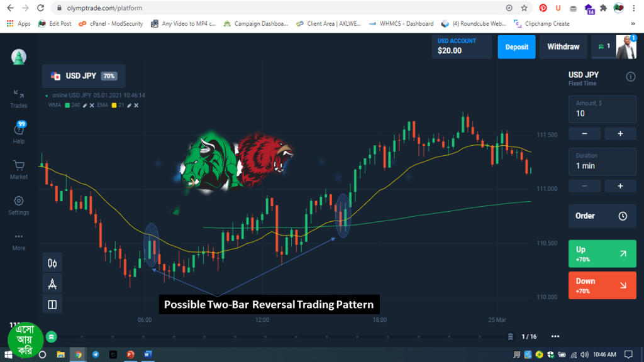Click the USD JPY info icon
The image size is (644, 362).
point(630,77)
